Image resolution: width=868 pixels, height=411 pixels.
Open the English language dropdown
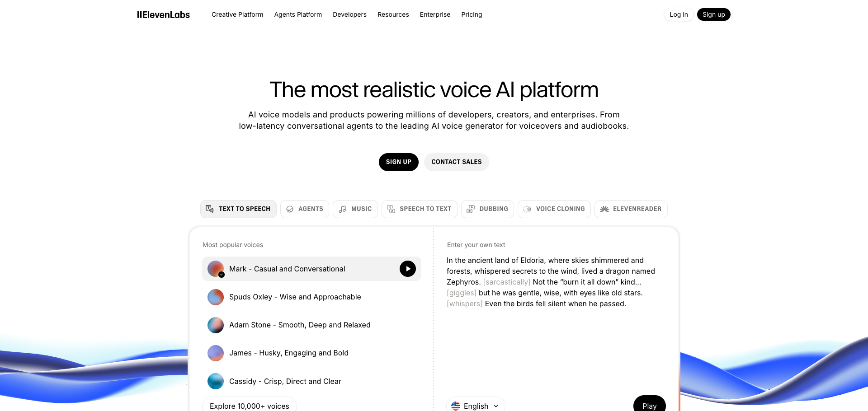click(476, 406)
